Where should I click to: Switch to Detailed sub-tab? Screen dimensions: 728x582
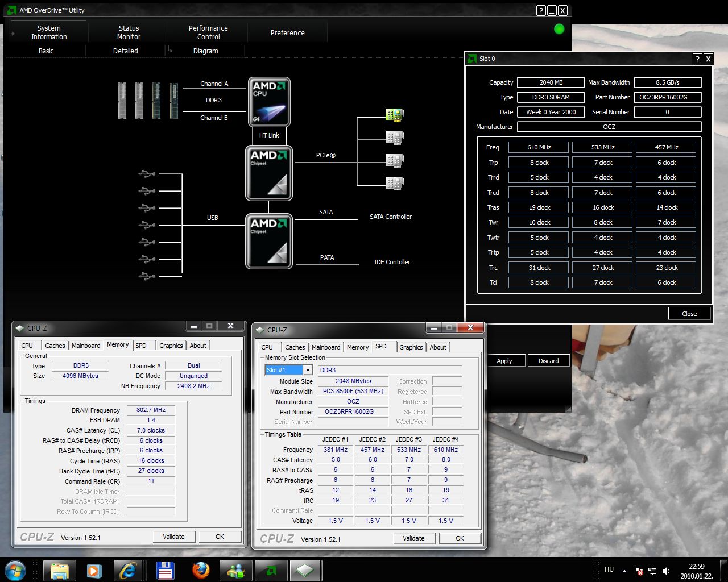126,51
